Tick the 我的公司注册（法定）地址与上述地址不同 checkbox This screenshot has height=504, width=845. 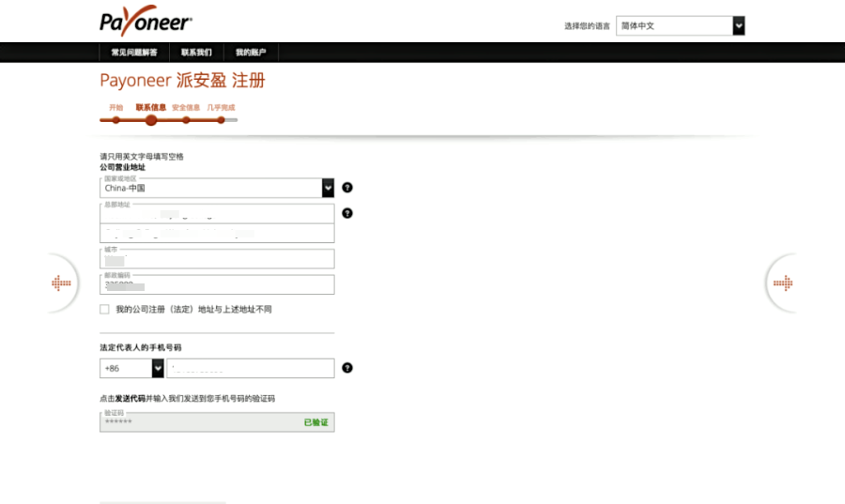(104, 310)
